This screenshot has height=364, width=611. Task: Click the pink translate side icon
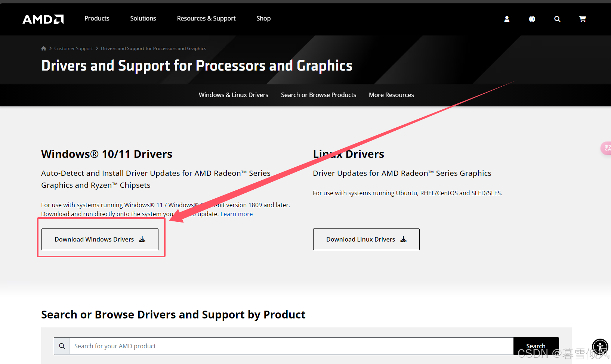(607, 148)
